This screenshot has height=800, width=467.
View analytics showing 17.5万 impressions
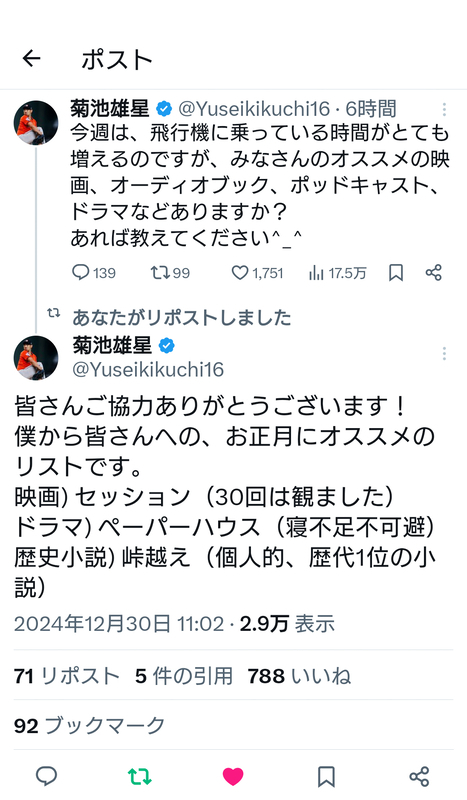pyautogui.click(x=337, y=273)
